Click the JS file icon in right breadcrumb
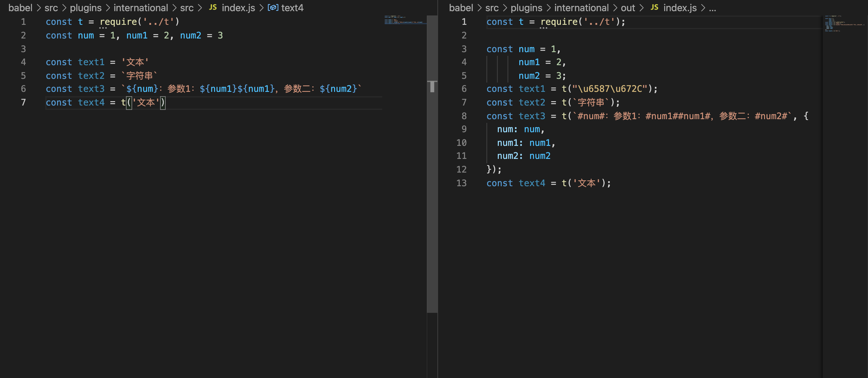 654,7
